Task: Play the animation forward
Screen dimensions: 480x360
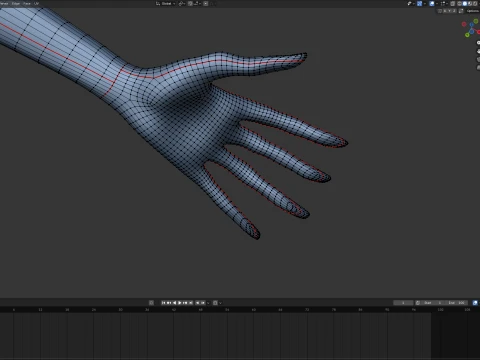Action: [179, 303]
